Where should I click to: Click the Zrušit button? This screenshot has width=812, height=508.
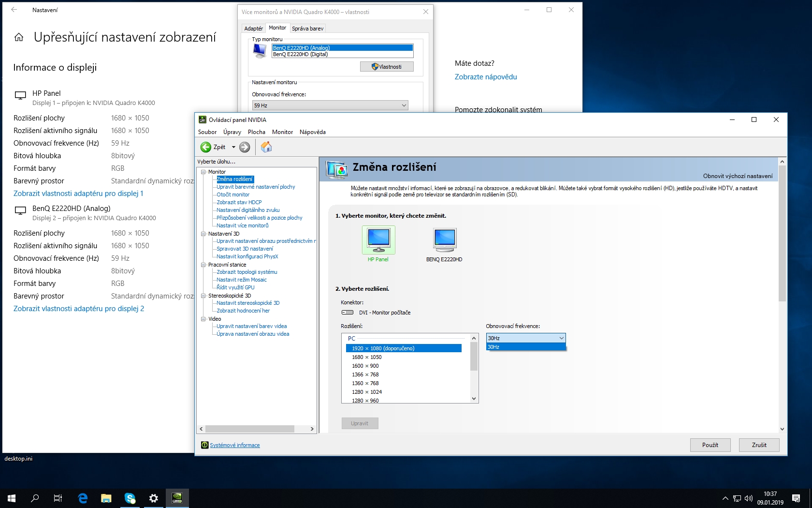759,445
